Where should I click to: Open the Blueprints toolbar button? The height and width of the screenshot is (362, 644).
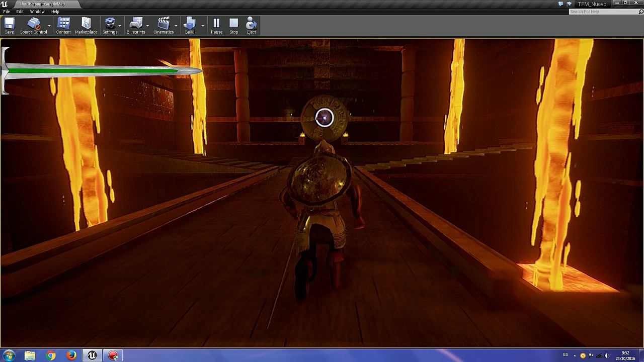pos(136,26)
